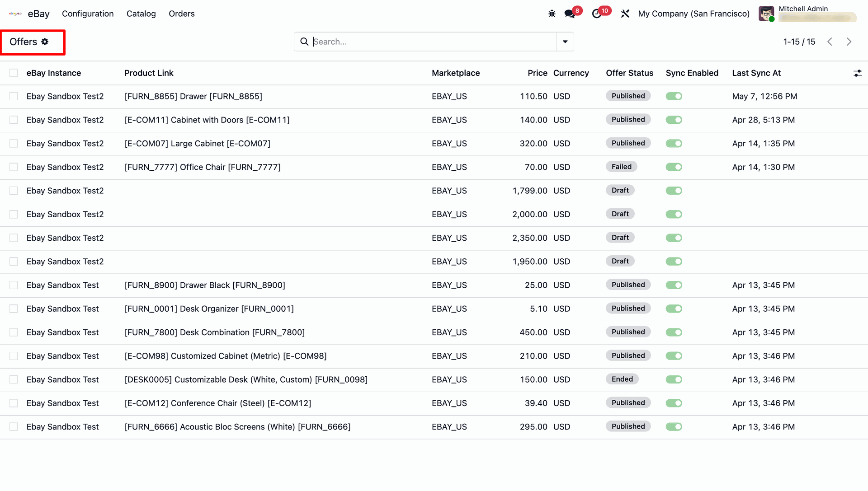868x491 pixels.
Task: Sort by Price column header
Action: 537,73
